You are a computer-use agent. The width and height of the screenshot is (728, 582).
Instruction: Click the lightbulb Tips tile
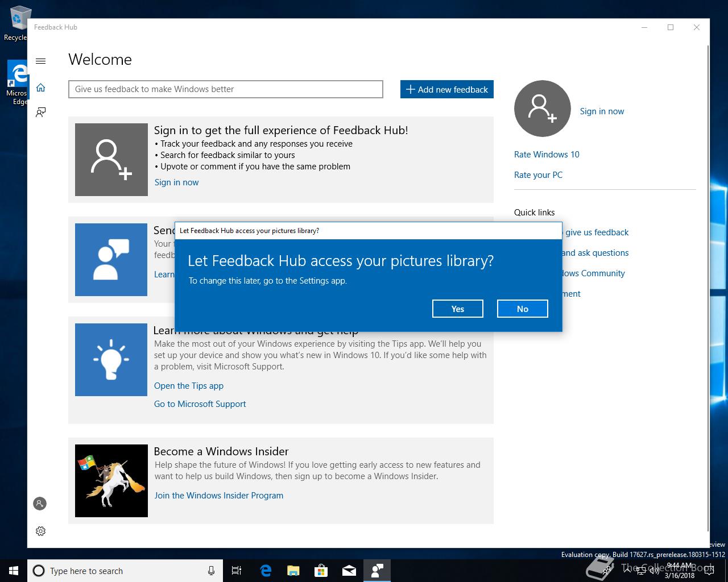pos(111,360)
